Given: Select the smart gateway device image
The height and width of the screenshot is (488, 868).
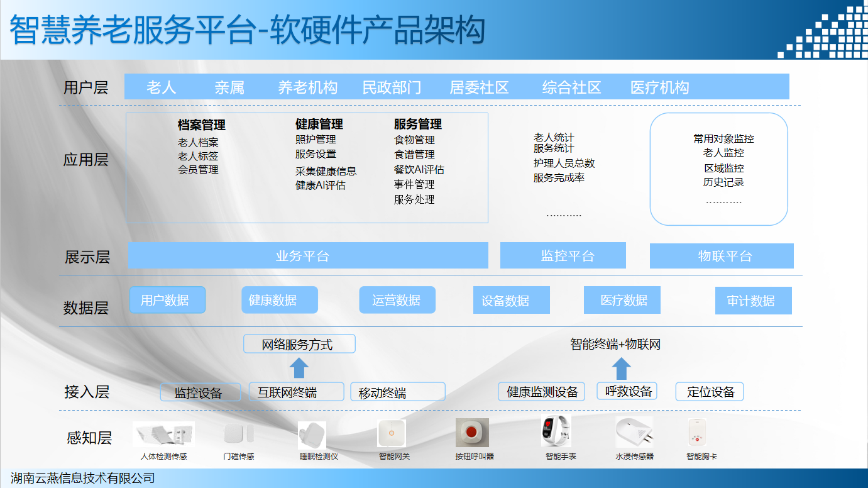Looking at the screenshot, I should 392,433.
